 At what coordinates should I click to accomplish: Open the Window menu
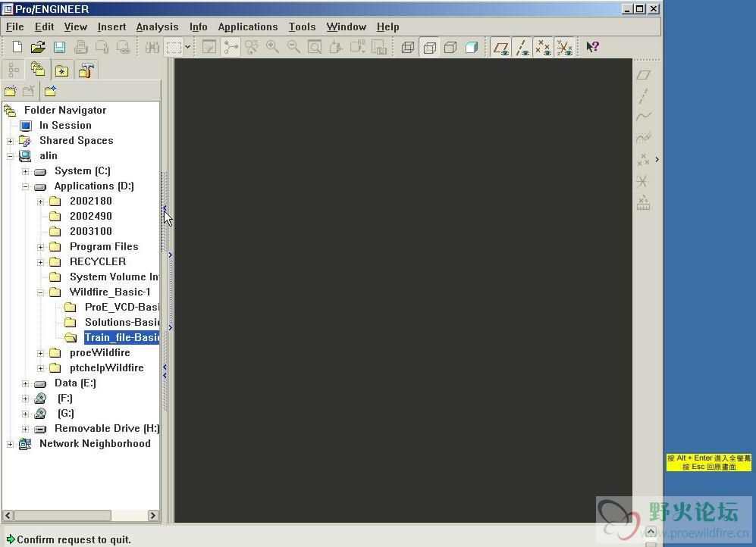[347, 27]
